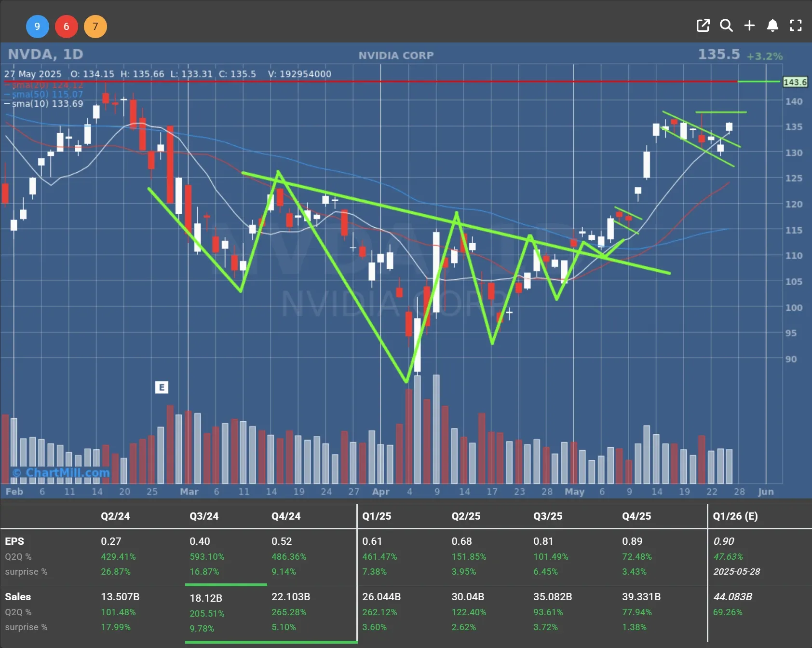Click EPS growth 593.10% cell

(x=207, y=557)
